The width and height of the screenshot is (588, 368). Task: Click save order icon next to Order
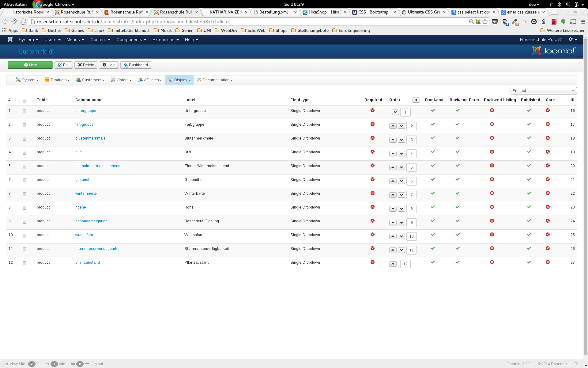[x=416, y=100]
